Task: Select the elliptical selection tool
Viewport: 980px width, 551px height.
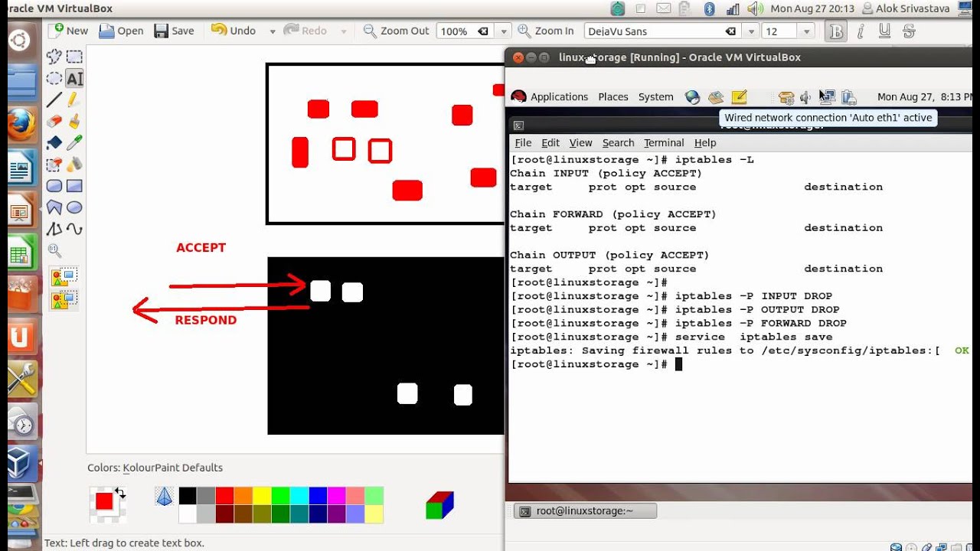Action: (x=54, y=78)
